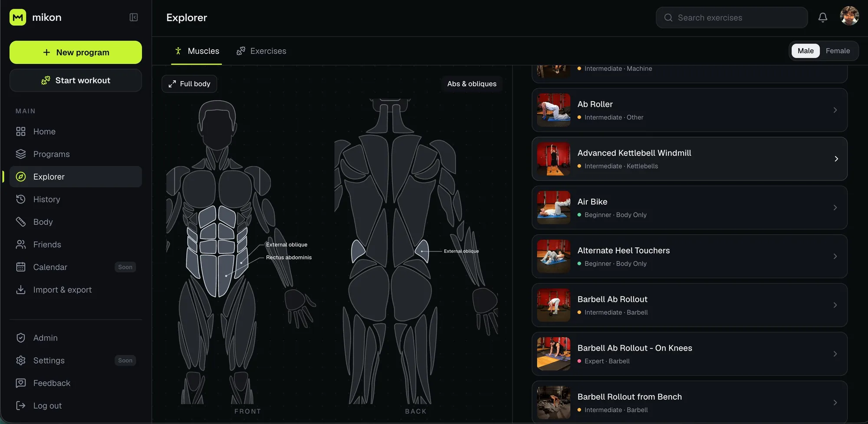Click the Programs layers icon
This screenshot has width=868, height=424.
[21, 154]
